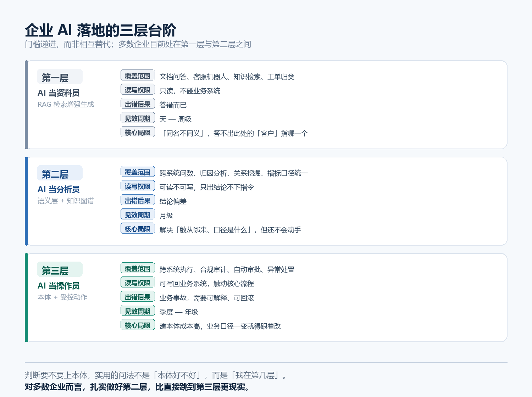
Task: Click the caption 本体 + 受控动作
Action: [62, 297]
